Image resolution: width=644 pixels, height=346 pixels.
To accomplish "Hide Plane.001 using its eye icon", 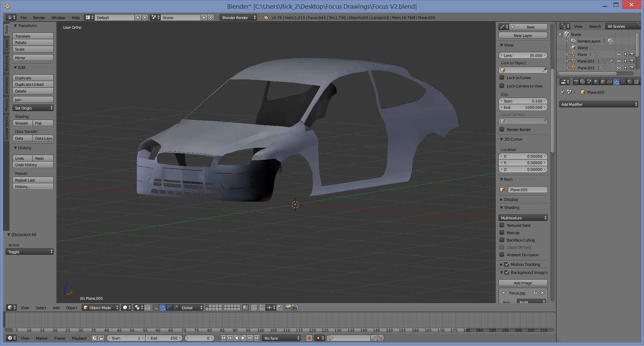I will point(619,61).
